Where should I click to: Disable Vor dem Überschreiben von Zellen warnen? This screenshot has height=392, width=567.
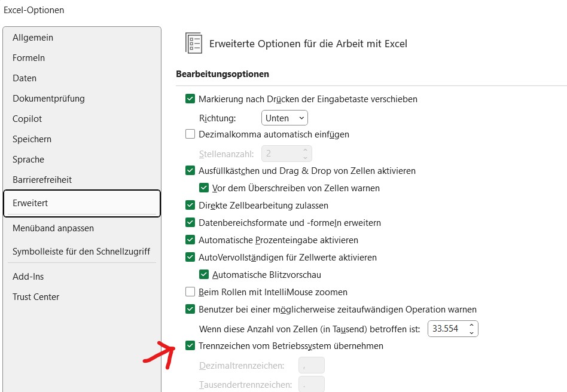coord(204,188)
